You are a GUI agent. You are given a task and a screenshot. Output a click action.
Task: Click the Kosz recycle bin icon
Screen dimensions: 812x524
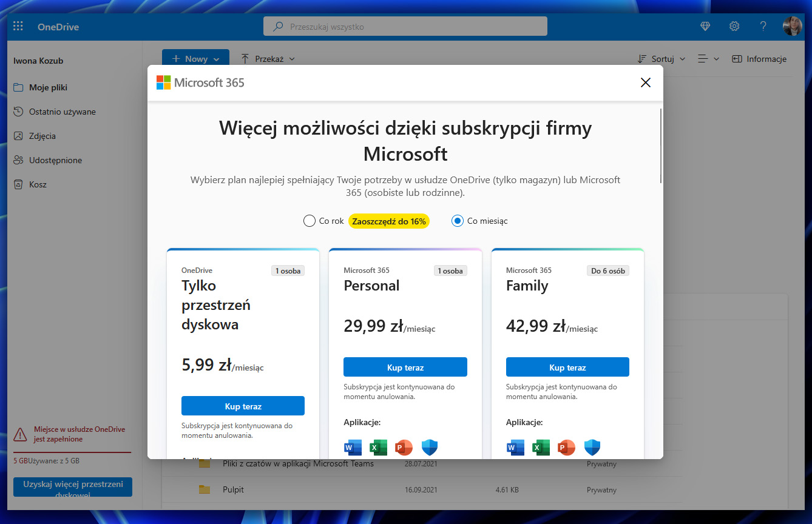[18, 184]
